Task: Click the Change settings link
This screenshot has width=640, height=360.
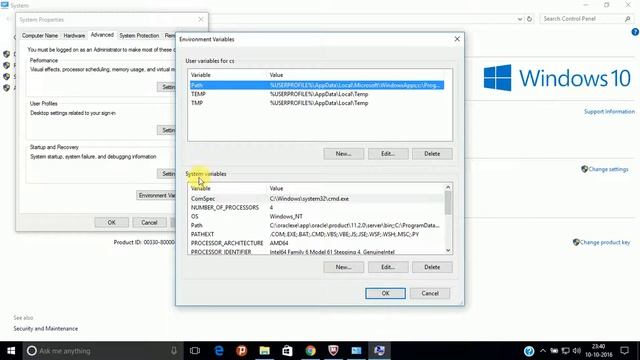Action: point(608,169)
